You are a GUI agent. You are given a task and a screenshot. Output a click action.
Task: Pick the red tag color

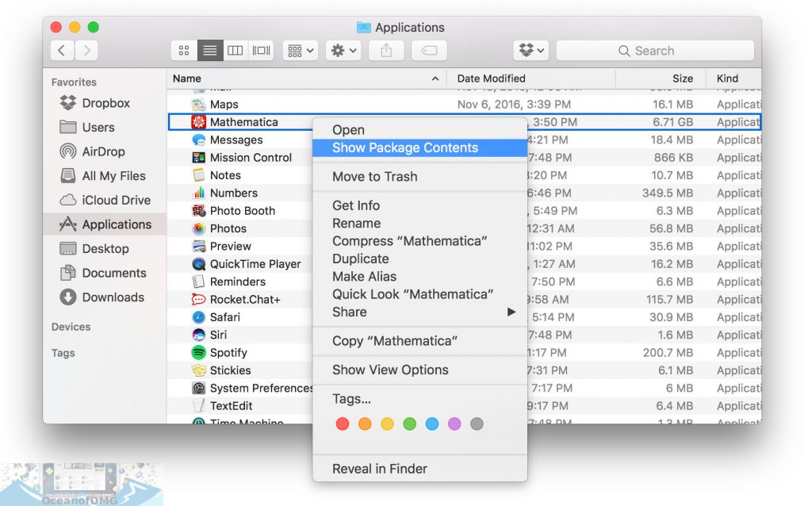click(x=343, y=424)
